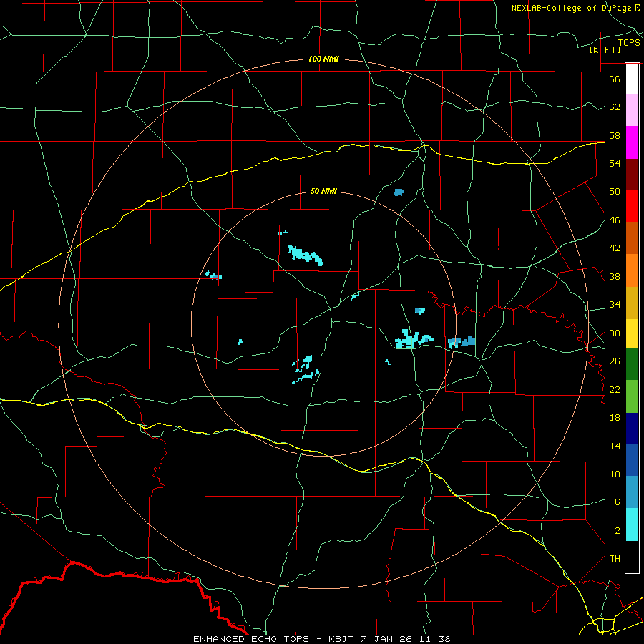
Task: Click the 'TH' legend label
Action: (x=615, y=558)
